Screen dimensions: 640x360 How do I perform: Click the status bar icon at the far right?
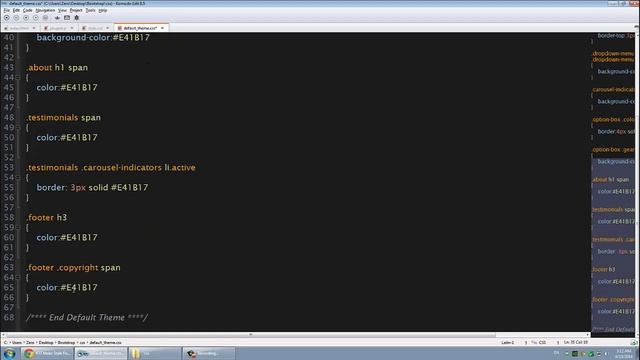click(x=634, y=342)
